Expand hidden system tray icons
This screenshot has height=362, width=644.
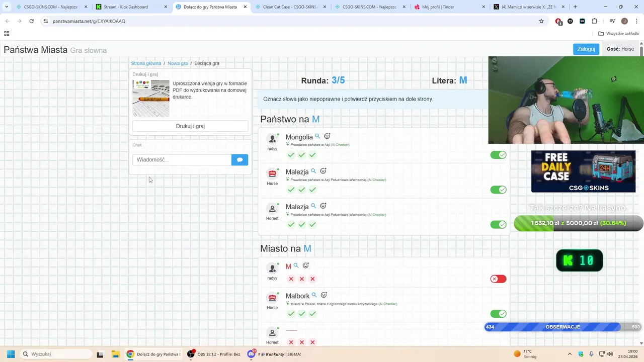(x=570, y=354)
